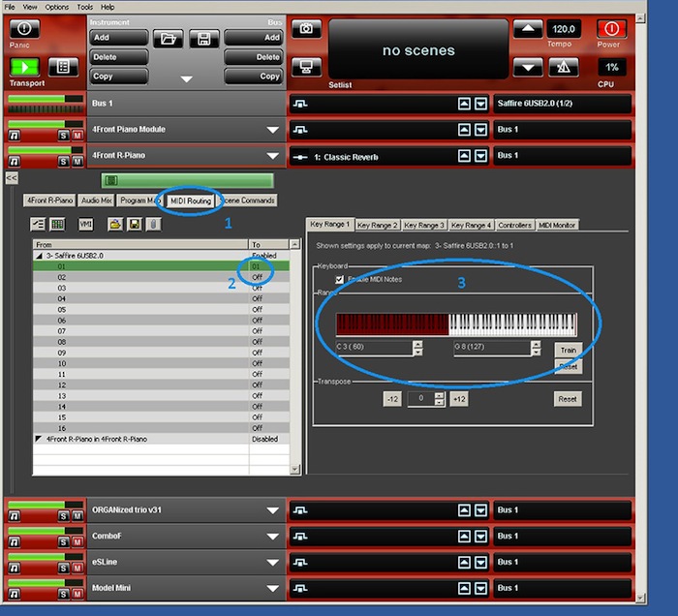Mute the 4Front Piano Module
Image resolution: width=678 pixels, height=616 pixels.
(77, 136)
